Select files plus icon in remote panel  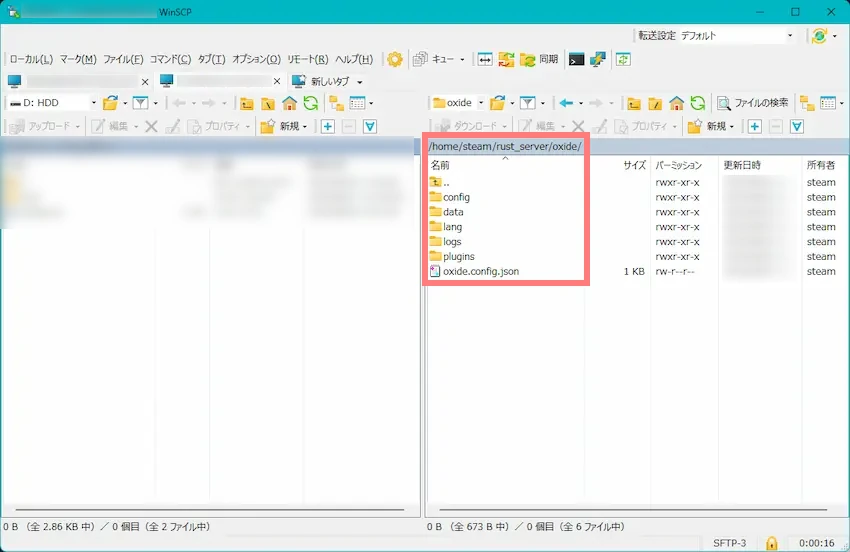(755, 126)
